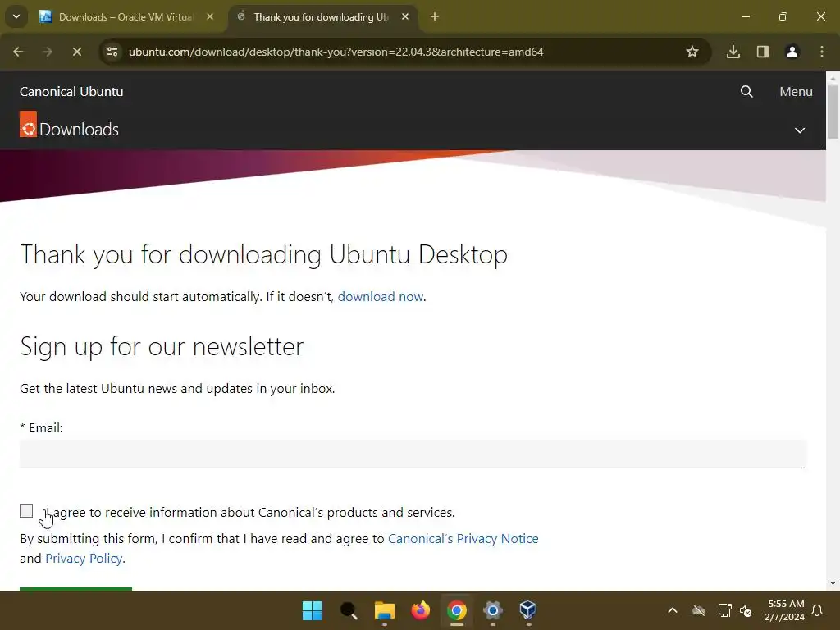Click the OneDrive cloud icon in the tray
840x630 pixels.
699,610
